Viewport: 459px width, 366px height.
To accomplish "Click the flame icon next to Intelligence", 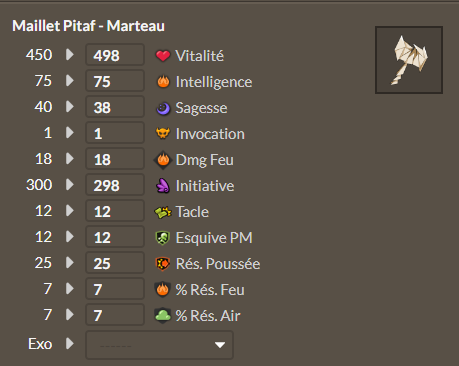I will (x=163, y=82).
